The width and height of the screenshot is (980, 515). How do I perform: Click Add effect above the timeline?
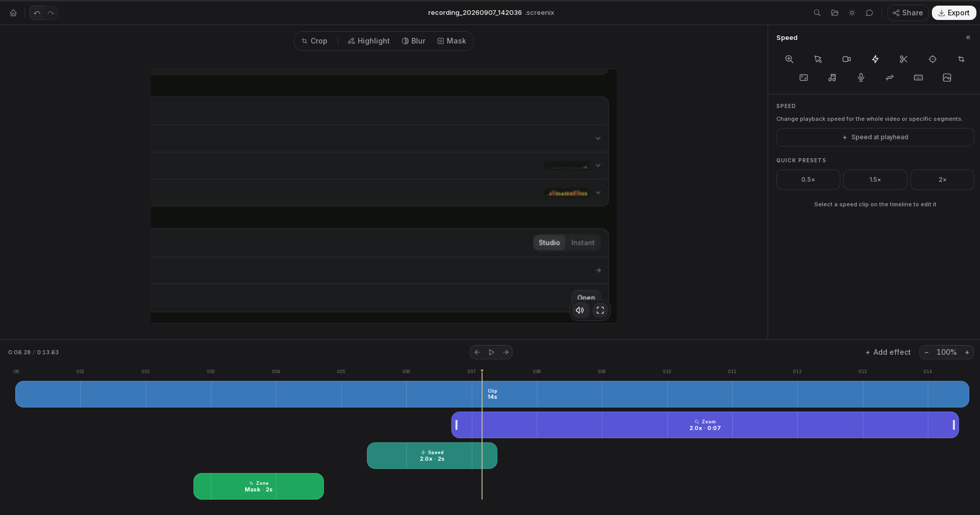(888, 352)
